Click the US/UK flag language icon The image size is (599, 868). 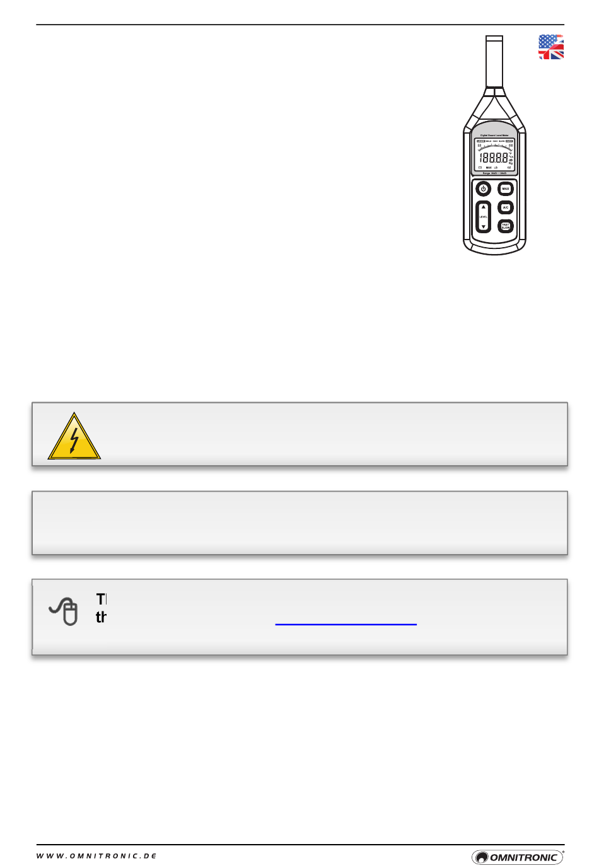550,47
